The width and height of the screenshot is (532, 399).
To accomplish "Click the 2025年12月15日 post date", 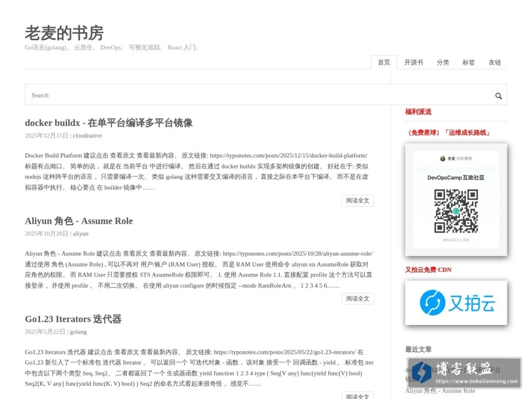I will [x=47, y=136].
